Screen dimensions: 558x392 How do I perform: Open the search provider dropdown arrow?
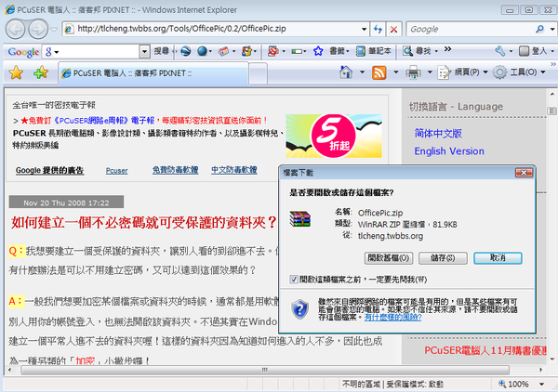point(551,30)
